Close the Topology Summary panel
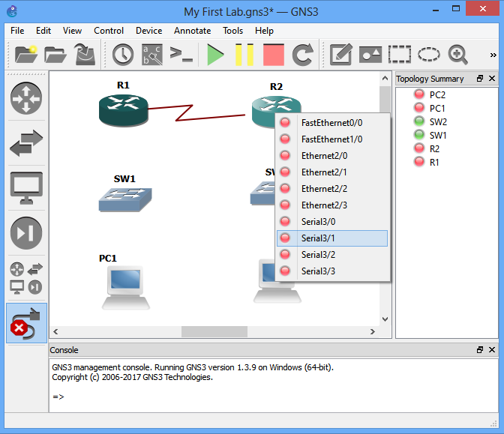 click(x=492, y=79)
